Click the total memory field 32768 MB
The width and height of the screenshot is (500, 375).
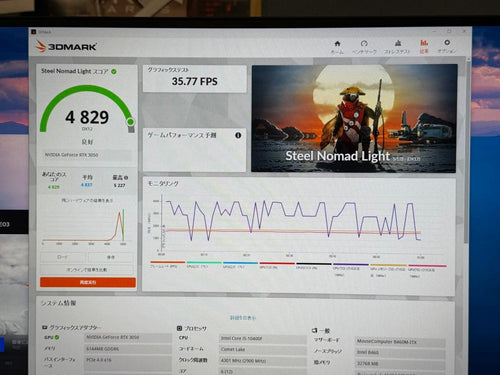[x=400, y=363]
